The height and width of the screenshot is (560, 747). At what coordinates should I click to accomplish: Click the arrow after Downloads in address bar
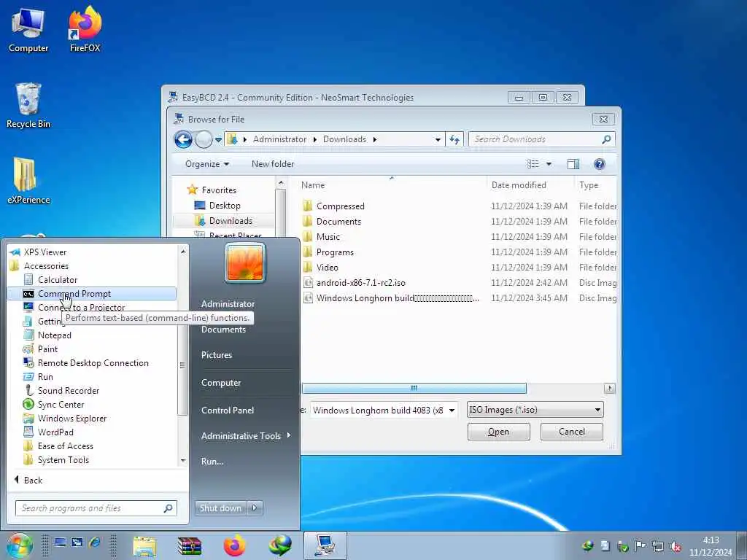click(x=374, y=139)
